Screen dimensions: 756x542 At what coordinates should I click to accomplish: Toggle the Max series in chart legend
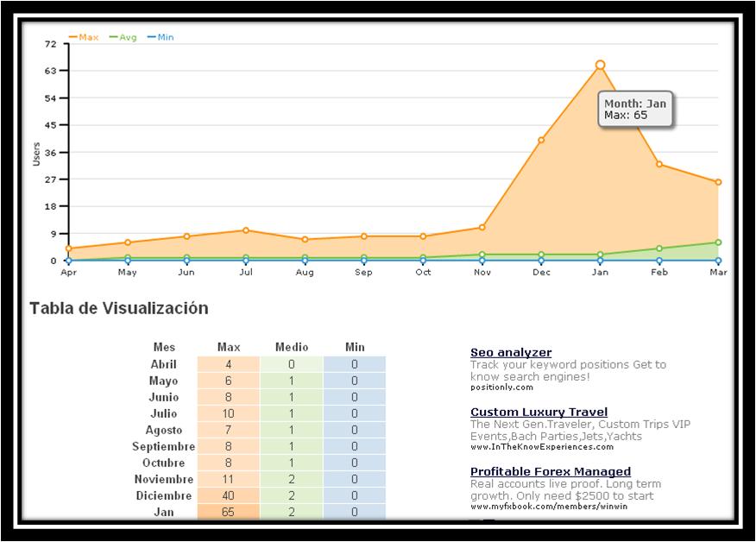pos(85,37)
